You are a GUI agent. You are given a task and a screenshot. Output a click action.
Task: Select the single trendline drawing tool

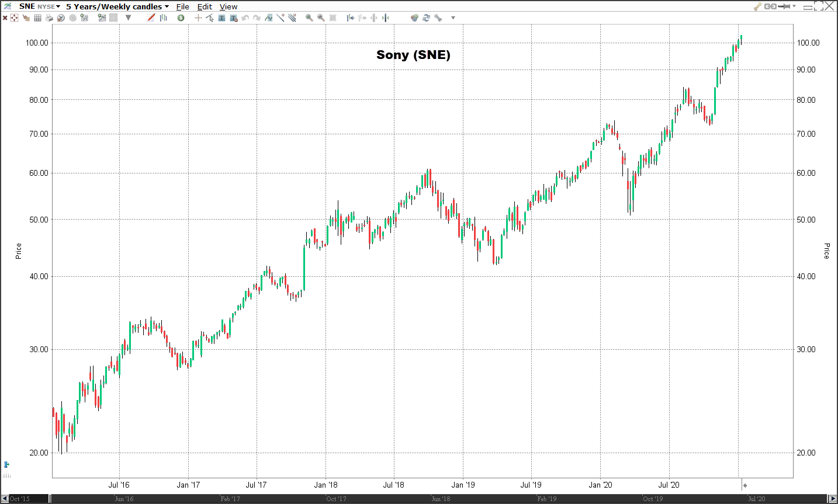pyautogui.click(x=281, y=18)
